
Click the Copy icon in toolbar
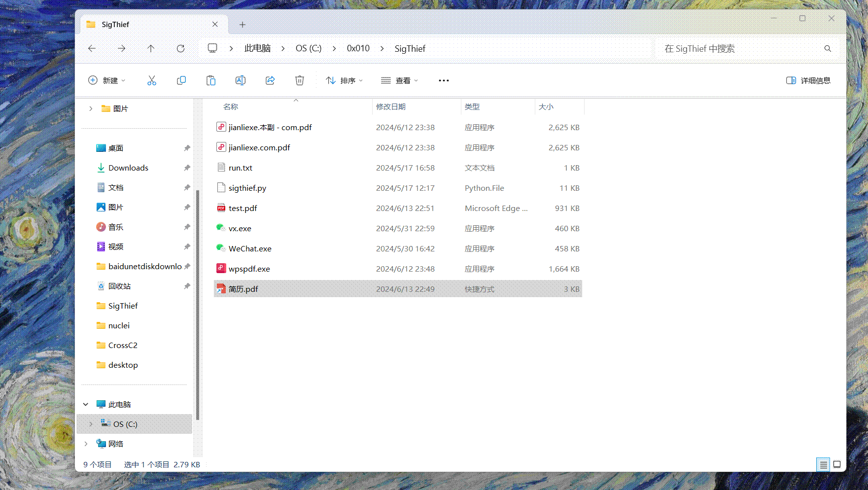coord(181,80)
